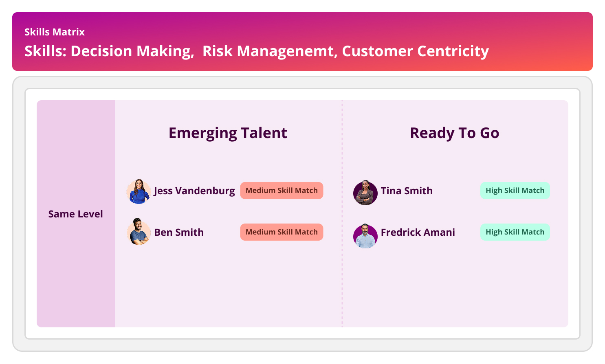The width and height of the screenshot is (605, 364).
Task: Select Ben Smith's Medium Skill Match badge
Action: coord(282,232)
